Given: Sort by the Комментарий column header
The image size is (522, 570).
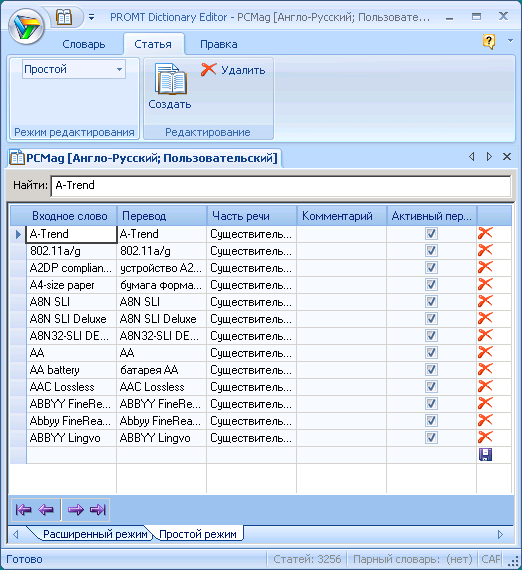Looking at the screenshot, I should [x=341, y=216].
